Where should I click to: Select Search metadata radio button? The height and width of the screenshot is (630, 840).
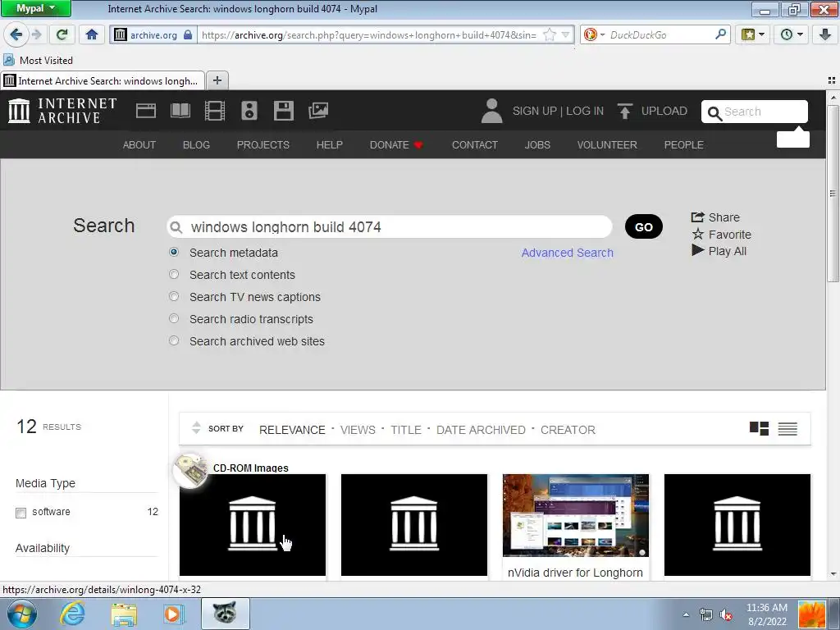pyautogui.click(x=174, y=252)
